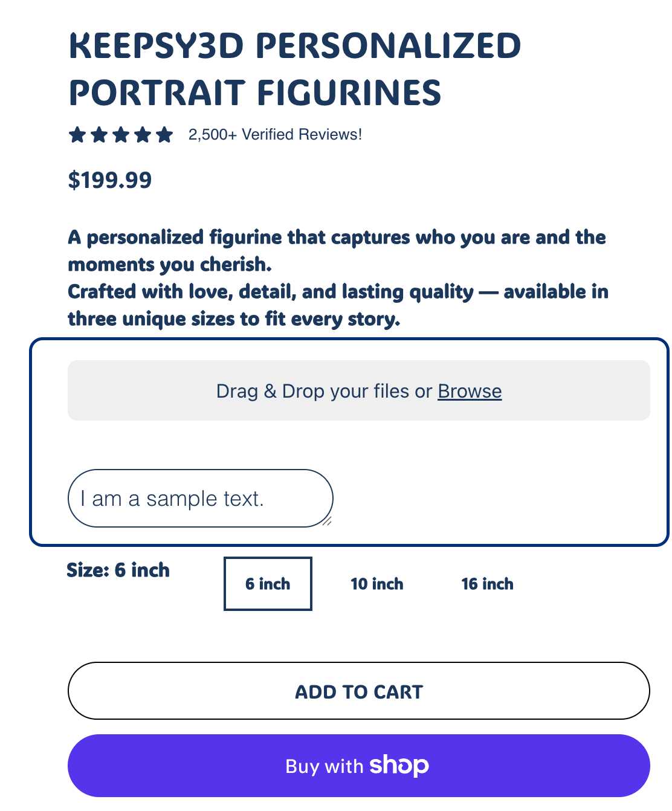Screen dimensions: 672x811
Task: Click the fourth rating star
Action: [x=143, y=134]
